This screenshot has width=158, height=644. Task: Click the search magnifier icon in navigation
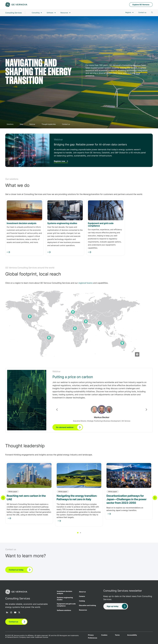coord(152,12)
